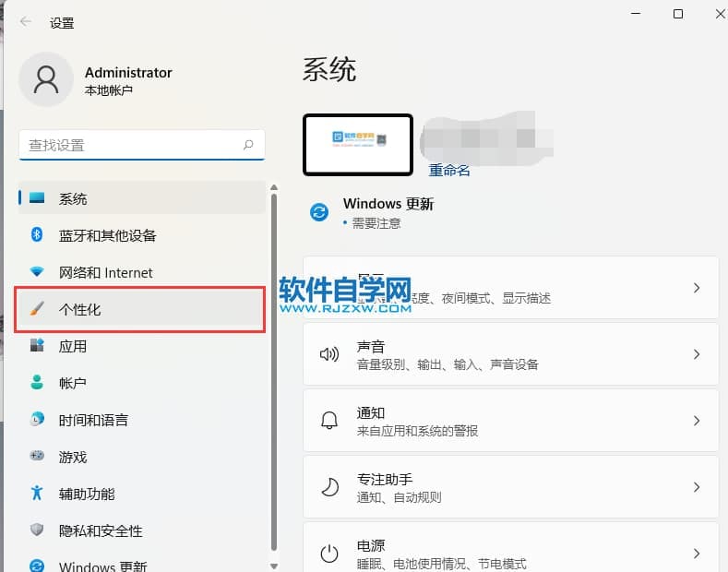Viewport: 728px width, 572px height.
Task: Click the Gaming controller icon
Action: pos(37,457)
